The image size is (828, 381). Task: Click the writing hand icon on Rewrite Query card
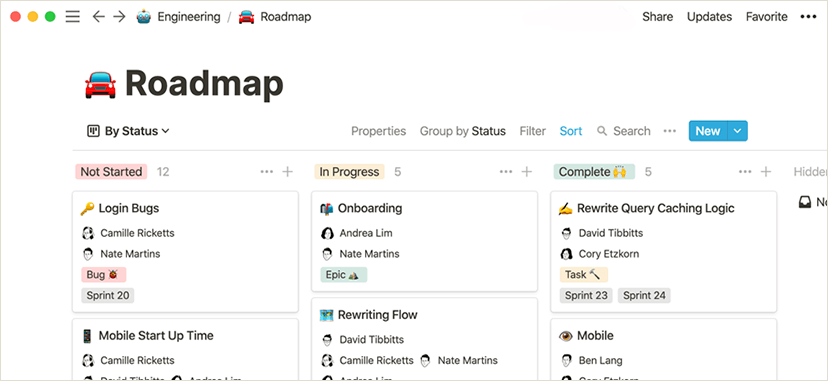coord(566,208)
